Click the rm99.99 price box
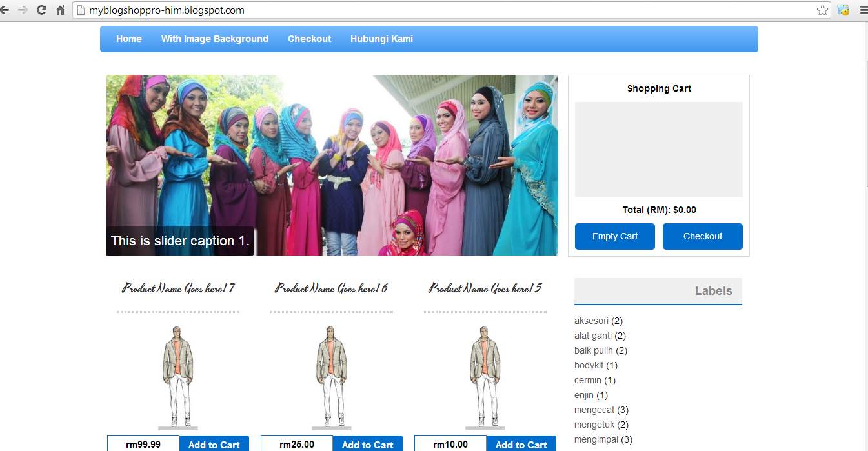 pyautogui.click(x=143, y=444)
